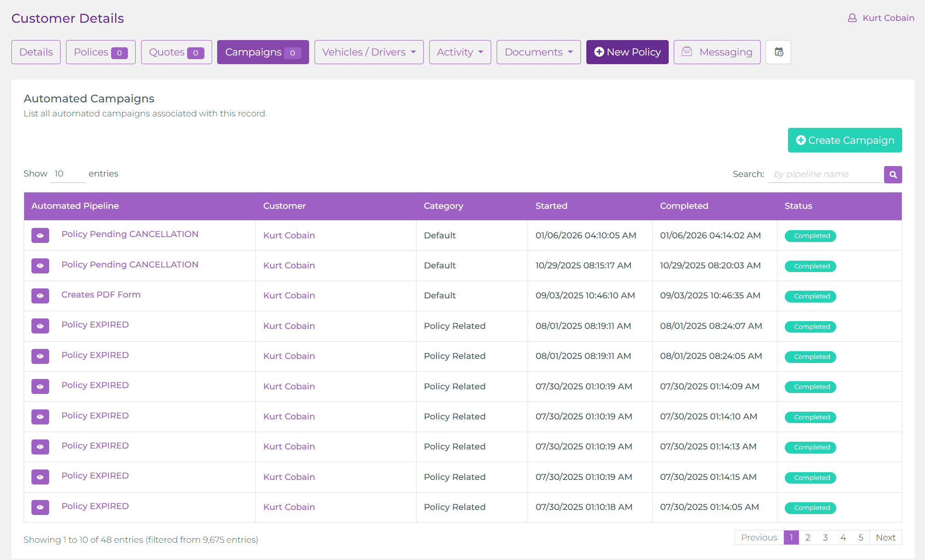Open Messaging via its inbox icon
Image resolution: width=925 pixels, height=560 pixels.
(687, 52)
